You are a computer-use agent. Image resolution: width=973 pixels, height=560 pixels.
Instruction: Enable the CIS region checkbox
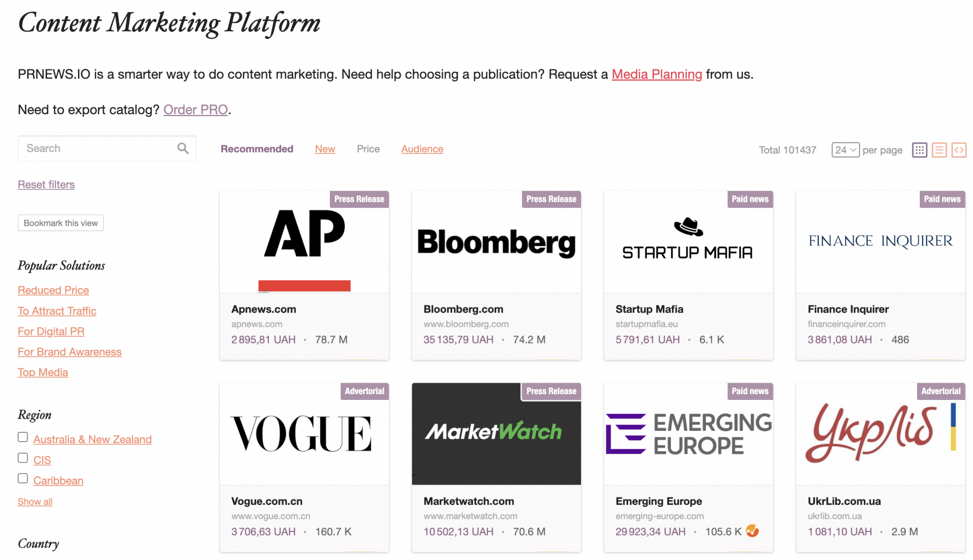pyautogui.click(x=22, y=457)
